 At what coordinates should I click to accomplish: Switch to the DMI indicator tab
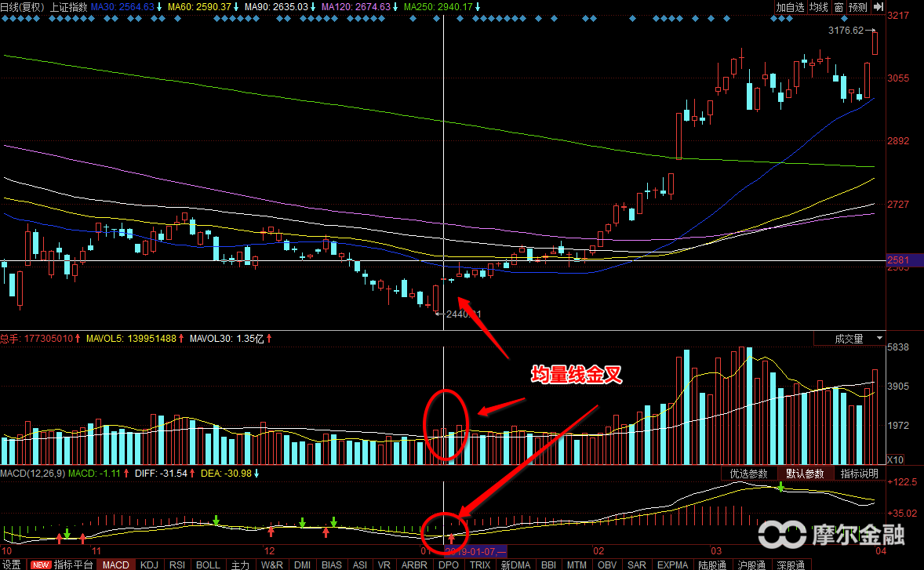point(302,565)
